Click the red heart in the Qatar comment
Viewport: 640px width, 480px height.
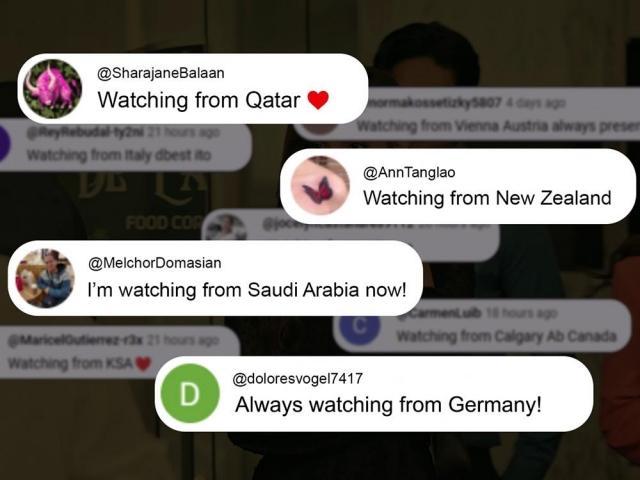[318, 100]
